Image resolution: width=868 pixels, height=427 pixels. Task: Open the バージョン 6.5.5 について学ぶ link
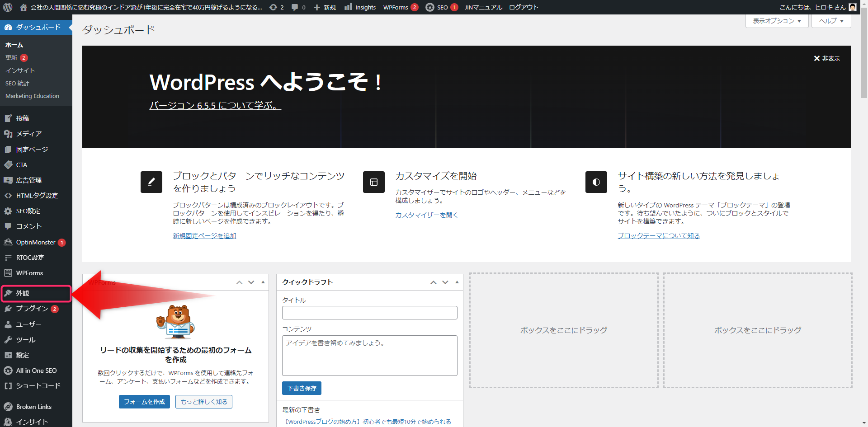pos(215,105)
